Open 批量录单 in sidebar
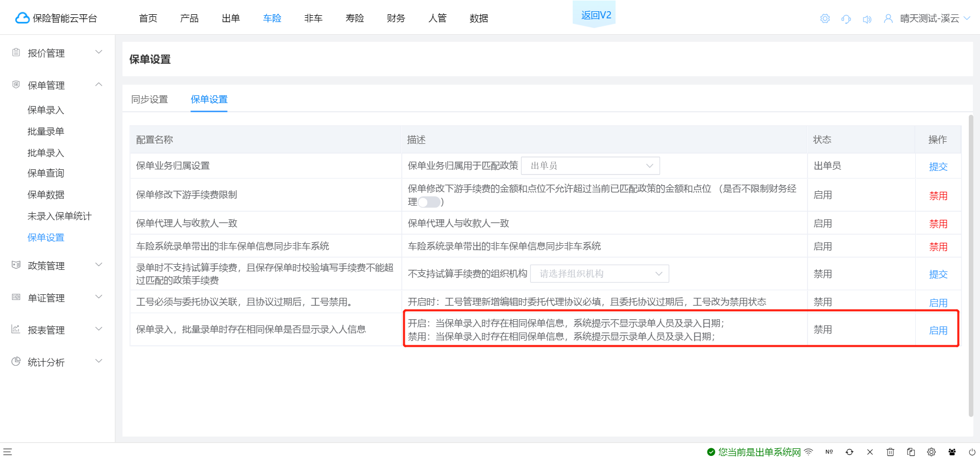 click(x=46, y=132)
